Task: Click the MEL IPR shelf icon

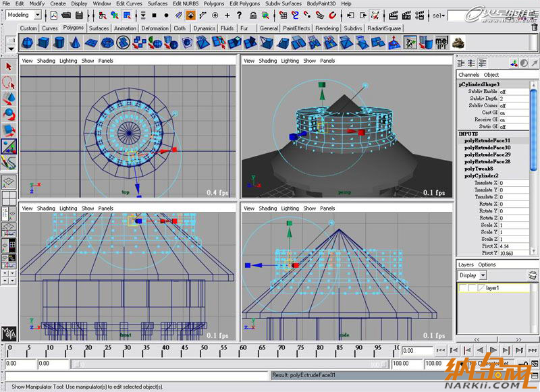Action: pos(442,43)
